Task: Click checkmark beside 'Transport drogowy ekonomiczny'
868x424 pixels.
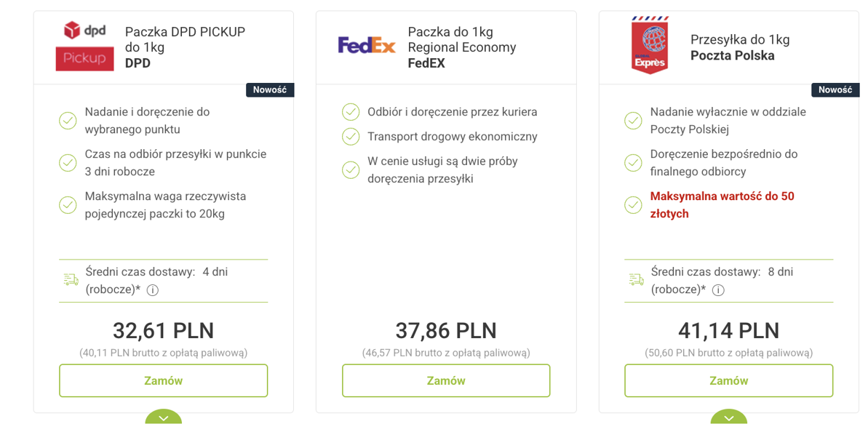Action: coord(351,137)
